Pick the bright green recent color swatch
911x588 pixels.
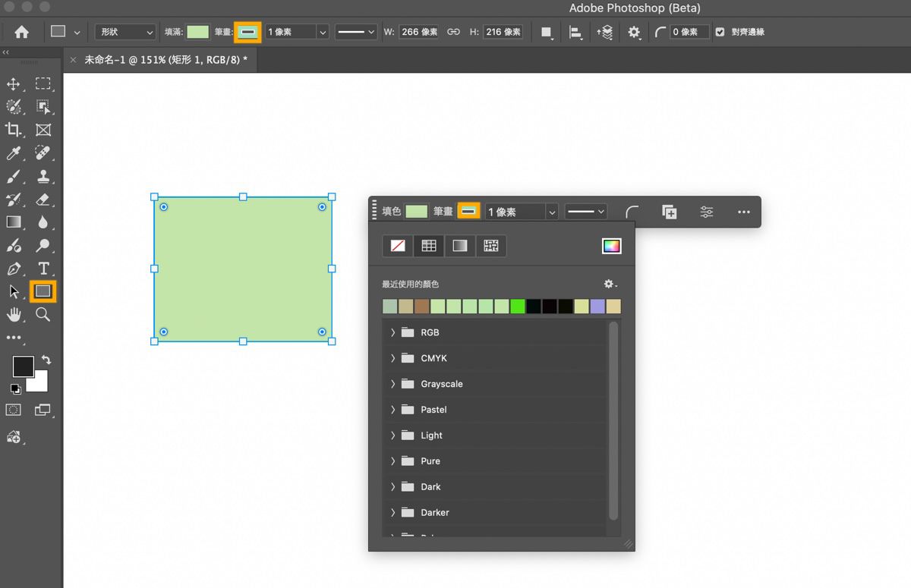(518, 307)
